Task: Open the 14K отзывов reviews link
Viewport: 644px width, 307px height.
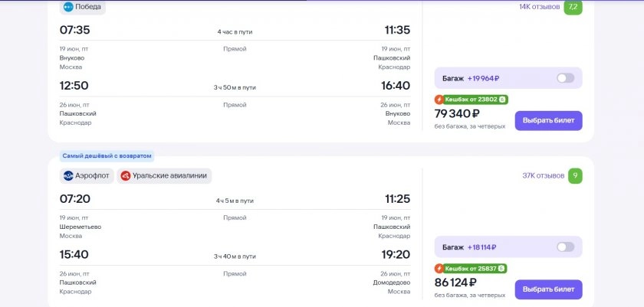Action: [539, 7]
